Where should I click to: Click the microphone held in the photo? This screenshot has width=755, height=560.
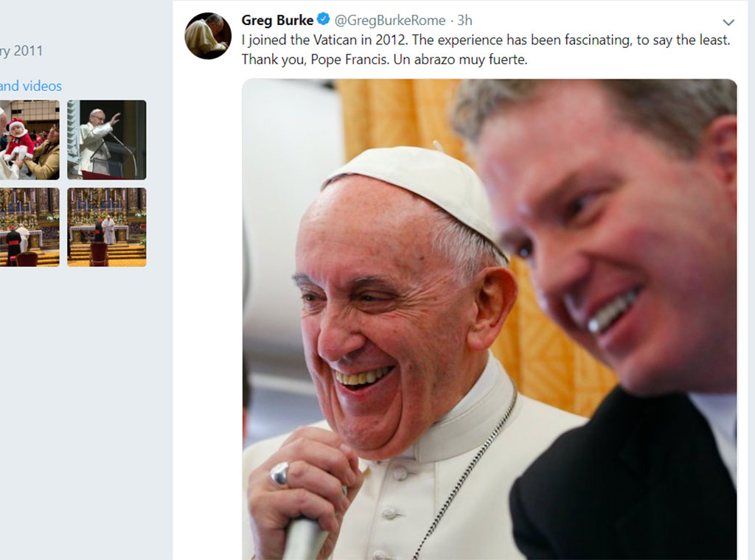tap(302, 538)
